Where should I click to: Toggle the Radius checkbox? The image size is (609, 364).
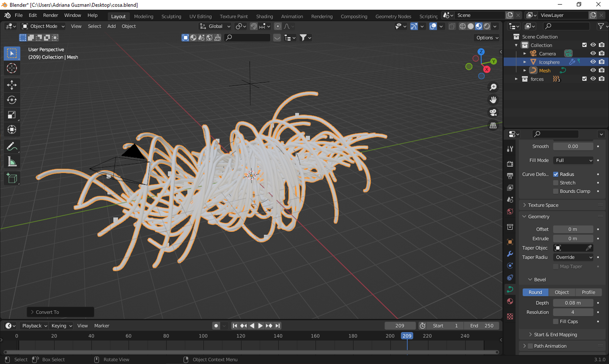(556, 174)
